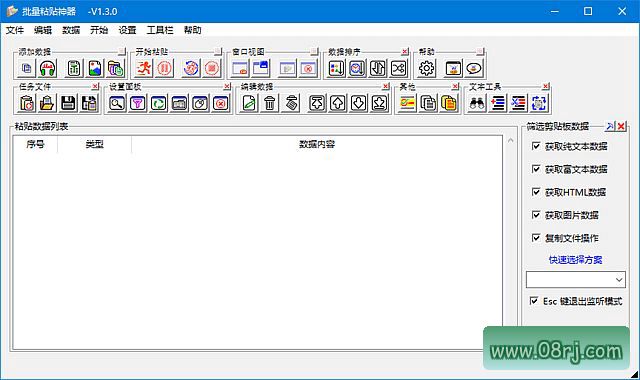This screenshot has width=640, height=380.
Task: Click the looping runner repeat-paste icon
Action: (191, 68)
